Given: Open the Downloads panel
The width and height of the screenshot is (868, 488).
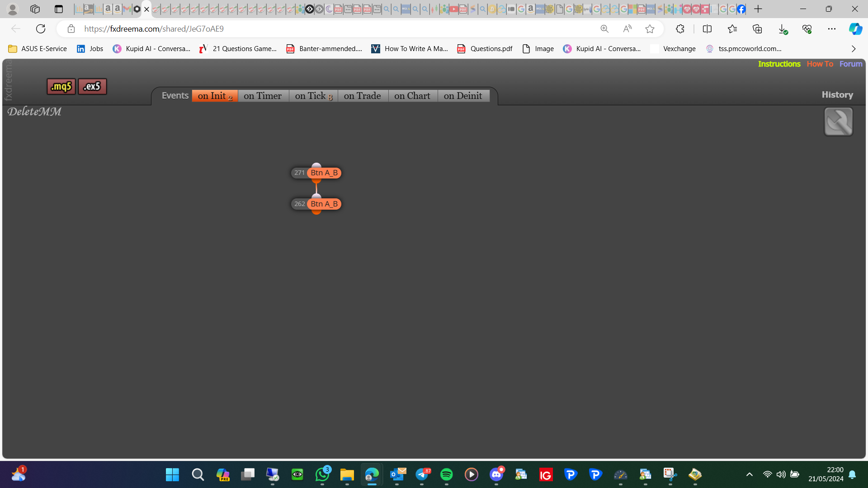Looking at the screenshot, I should pyautogui.click(x=783, y=29).
